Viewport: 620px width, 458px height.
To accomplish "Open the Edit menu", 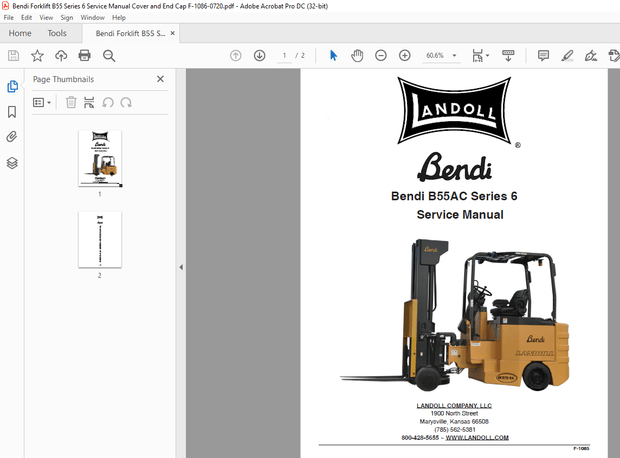I will (x=26, y=18).
